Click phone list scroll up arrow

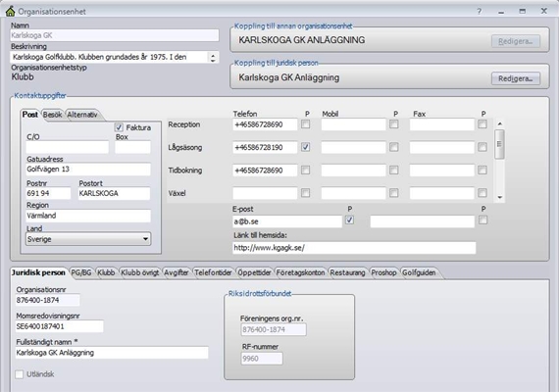[500, 123]
